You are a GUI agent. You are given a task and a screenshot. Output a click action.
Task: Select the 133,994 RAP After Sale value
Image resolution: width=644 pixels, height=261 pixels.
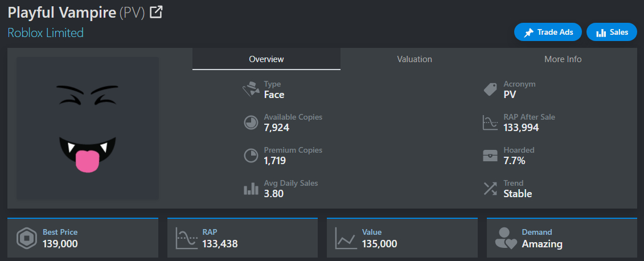pos(521,128)
